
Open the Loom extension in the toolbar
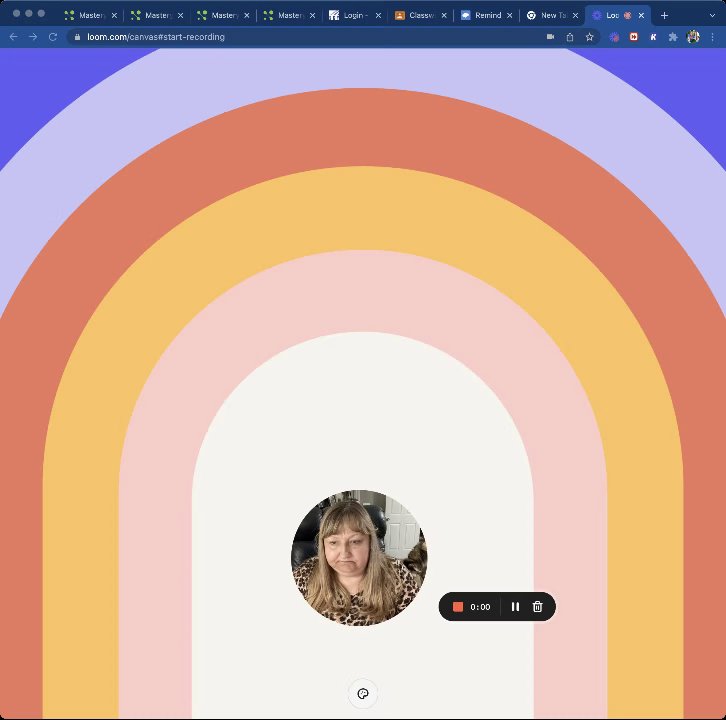(x=614, y=37)
